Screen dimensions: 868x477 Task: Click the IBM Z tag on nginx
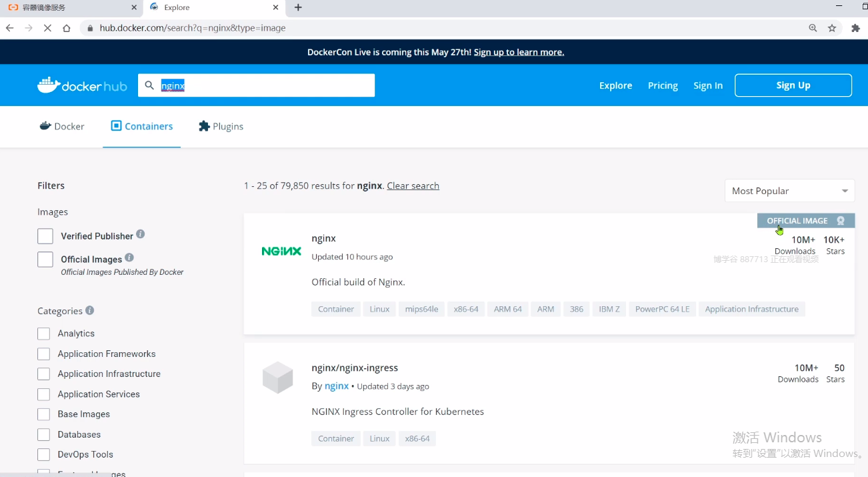coord(609,309)
